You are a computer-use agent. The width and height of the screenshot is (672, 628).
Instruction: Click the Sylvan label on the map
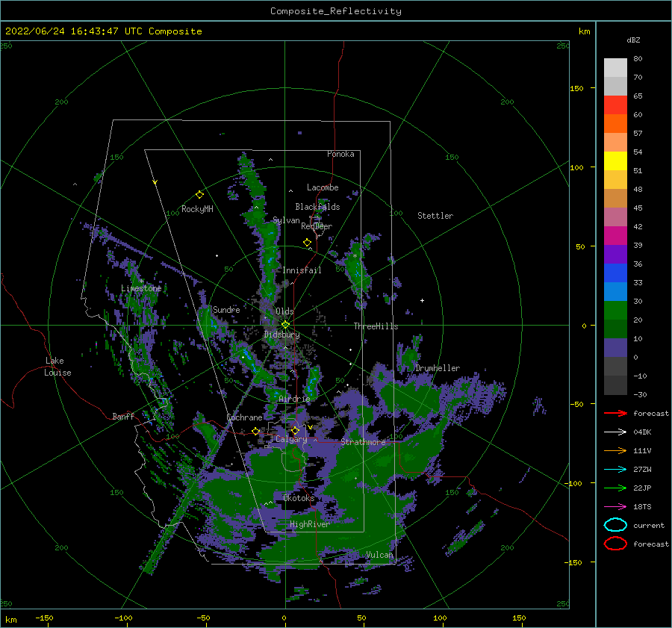coord(286,220)
